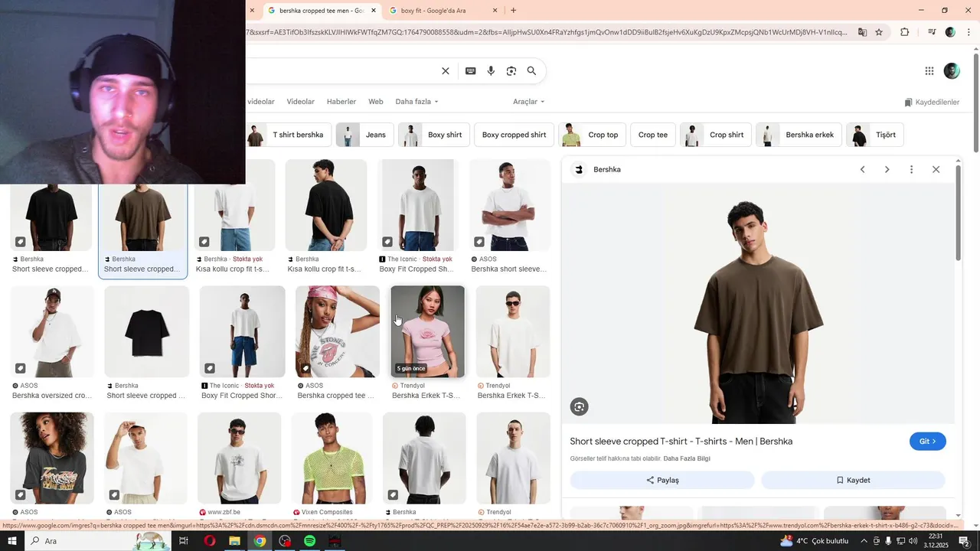Select the Jeans filter chip
980x551 pixels.
pyautogui.click(x=365, y=135)
